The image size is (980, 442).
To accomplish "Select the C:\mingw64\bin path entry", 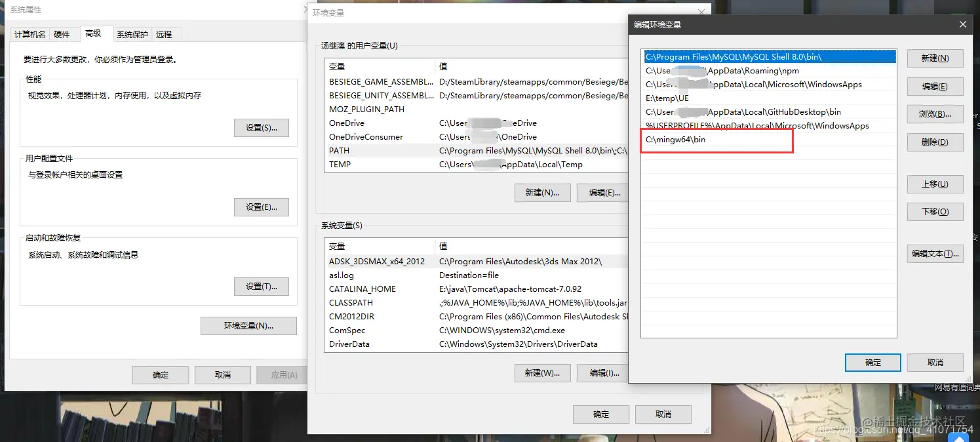I will (x=769, y=140).
